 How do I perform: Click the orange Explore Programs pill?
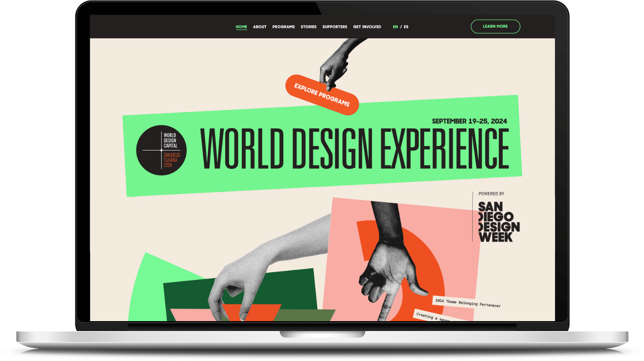coord(322,95)
